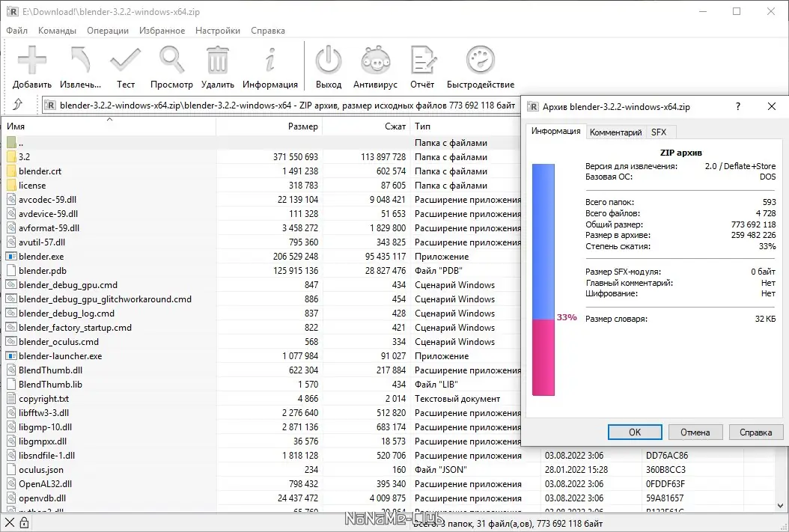Viewport: 789px width, 532px height.
Task: Launch the Антивирус scan icon
Action: click(375, 61)
